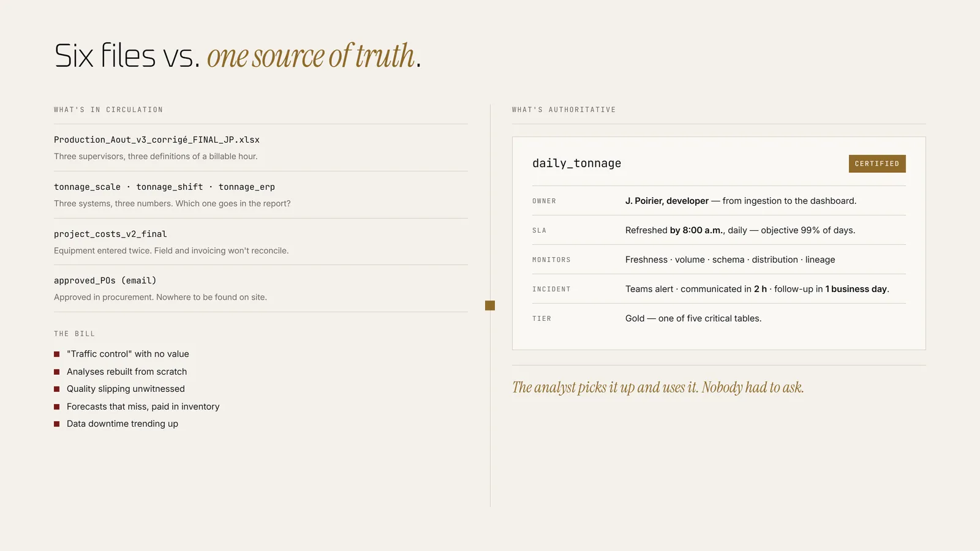Click the OWNER row label

pyautogui.click(x=544, y=201)
